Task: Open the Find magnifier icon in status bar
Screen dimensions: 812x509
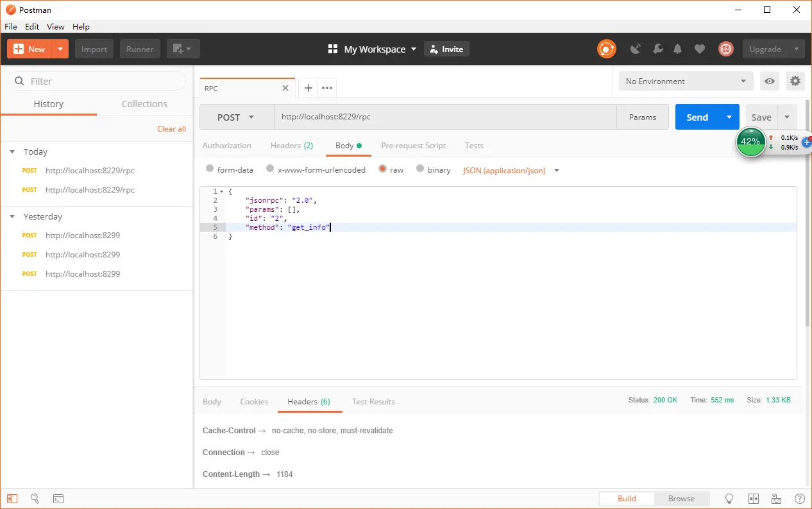Action: pyautogui.click(x=35, y=499)
